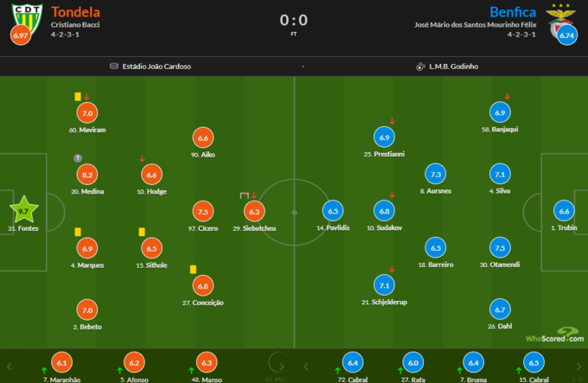Click Tondela's 6.97 team rating badge
This screenshot has width=588, height=383.
[21, 35]
